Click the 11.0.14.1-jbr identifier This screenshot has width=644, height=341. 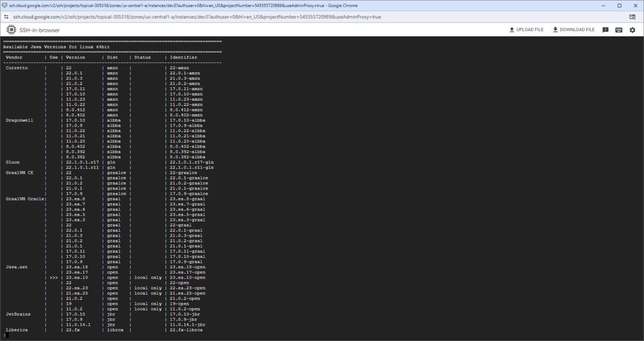[x=188, y=324]
